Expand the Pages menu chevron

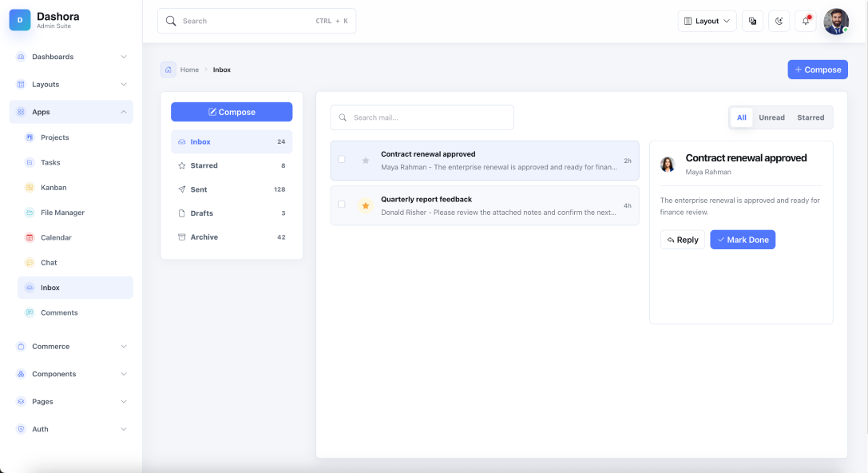coord(124,402)
